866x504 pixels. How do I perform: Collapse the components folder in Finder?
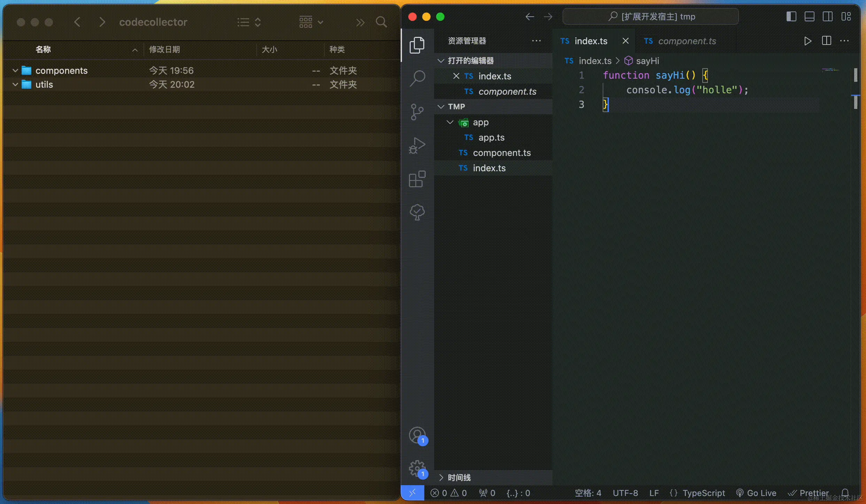coord(15,70)
